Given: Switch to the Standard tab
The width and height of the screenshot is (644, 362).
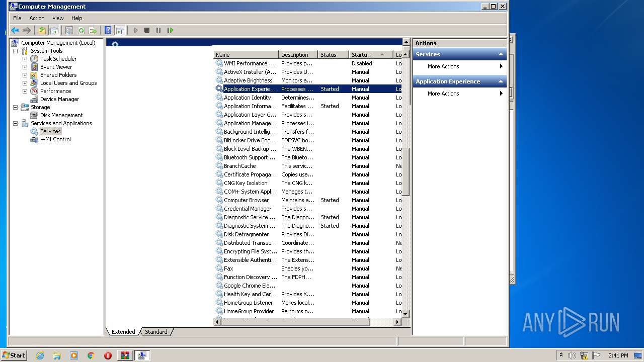Looking at the screenshot, I should [x=156, y=332].
